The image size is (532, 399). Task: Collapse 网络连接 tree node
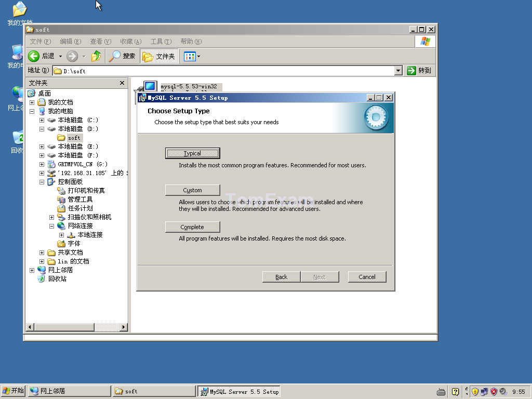tap(51, 226)
